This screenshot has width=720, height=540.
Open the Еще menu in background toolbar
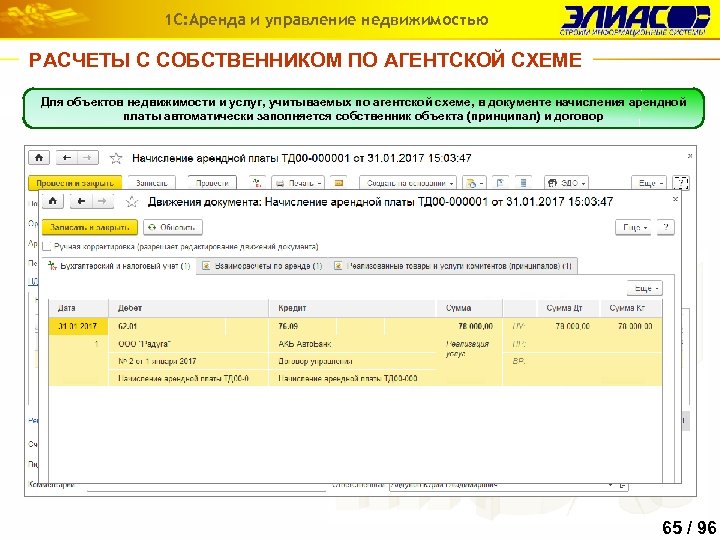click(649, 183)
